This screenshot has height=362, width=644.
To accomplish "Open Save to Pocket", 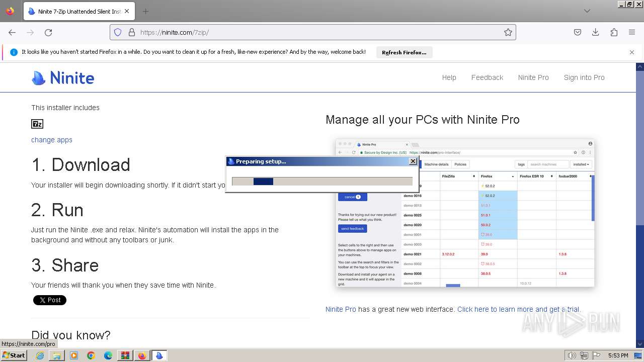I will pos(578,32).
